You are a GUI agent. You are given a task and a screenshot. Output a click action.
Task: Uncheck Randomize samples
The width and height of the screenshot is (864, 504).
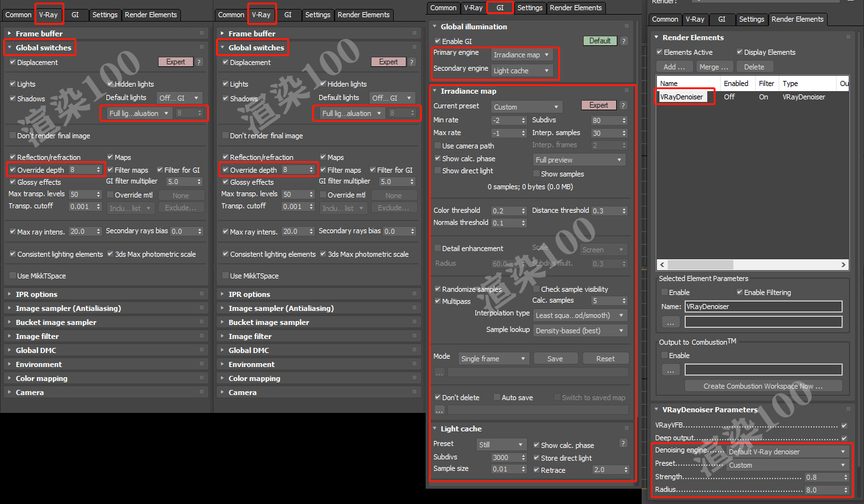coord(437,289)
